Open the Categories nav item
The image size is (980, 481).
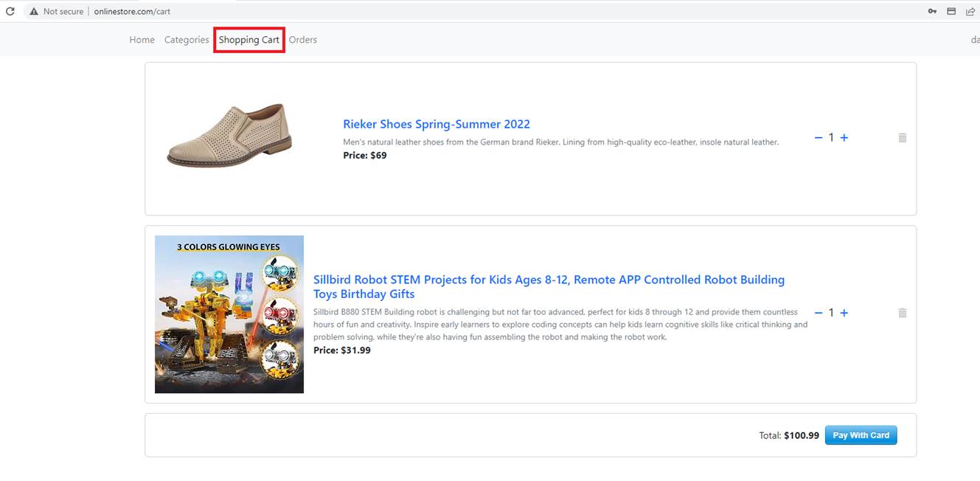[187, 40]
